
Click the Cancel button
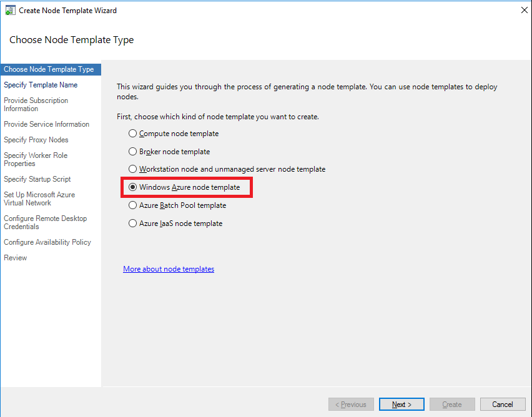pos(503,404)
